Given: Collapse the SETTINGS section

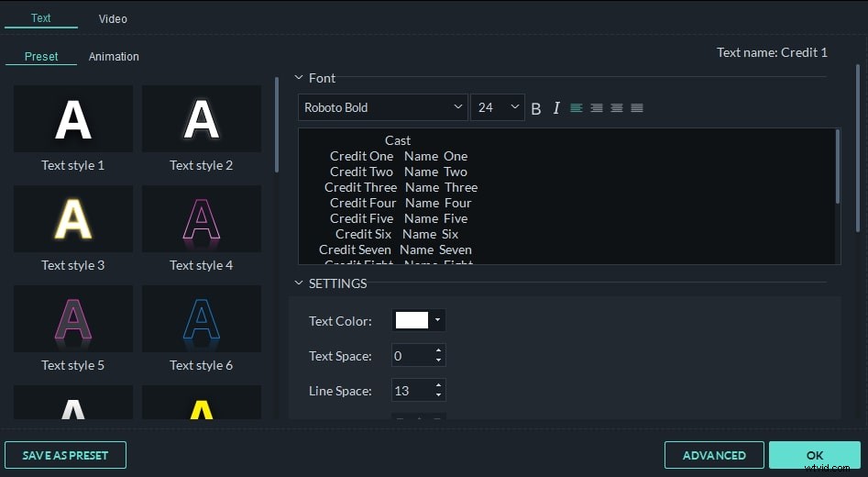Looking at the screenshot, I should [299, 283].
